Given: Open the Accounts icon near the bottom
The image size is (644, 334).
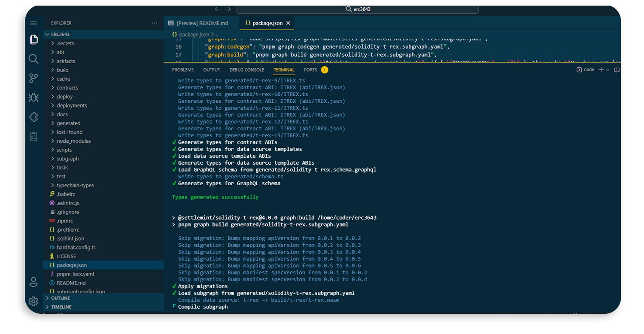Looking at the screenshot, I should pos(33,282).
